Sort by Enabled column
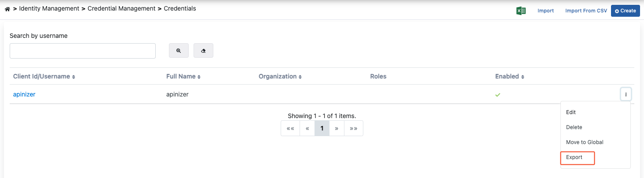This screenshot has height=178, width=644. click(509, 77)
